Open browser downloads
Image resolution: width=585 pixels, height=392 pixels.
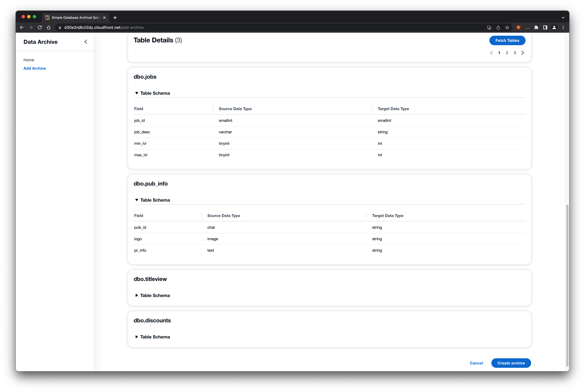click(x=489, y=28)
